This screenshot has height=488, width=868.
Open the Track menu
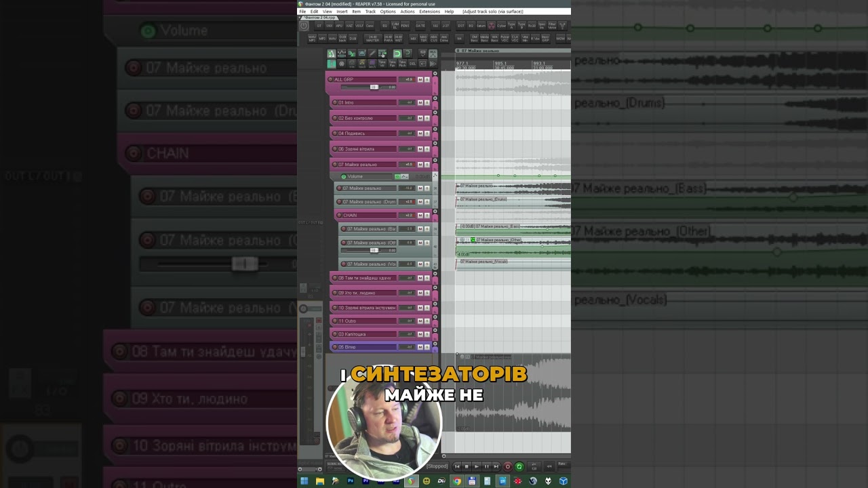pyautogui.click(x=370, y=12)
